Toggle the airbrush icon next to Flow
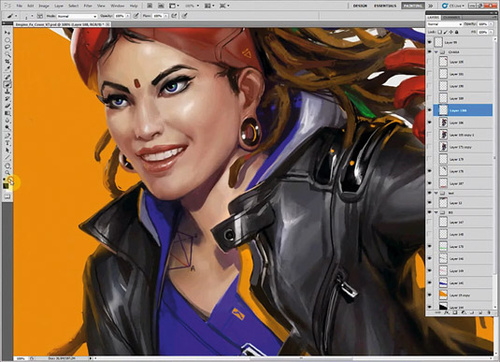Image resolution: width=500 pixels, height=362 pixels. coord(174,16)
